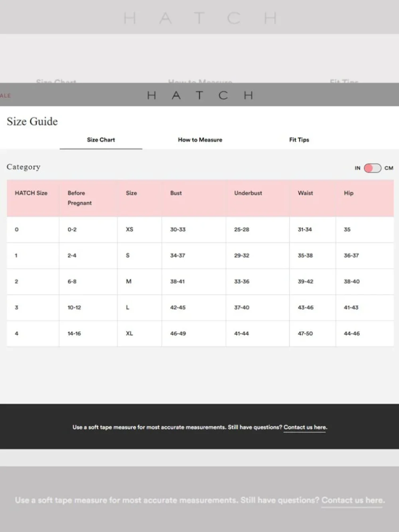
Task: Click the 'Size Guide' heading
Action: (32, 121)
